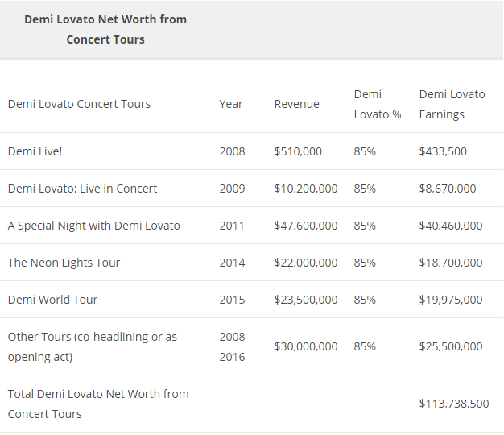Select the year 2014 cell
This screenshot has height=435, width=504.
point(232,263)
